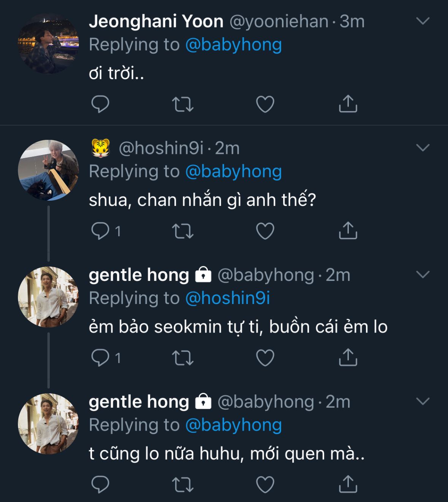View hoshin9i's profile avatar
Screen dimensions: 448x502
[x=48, y=170]
